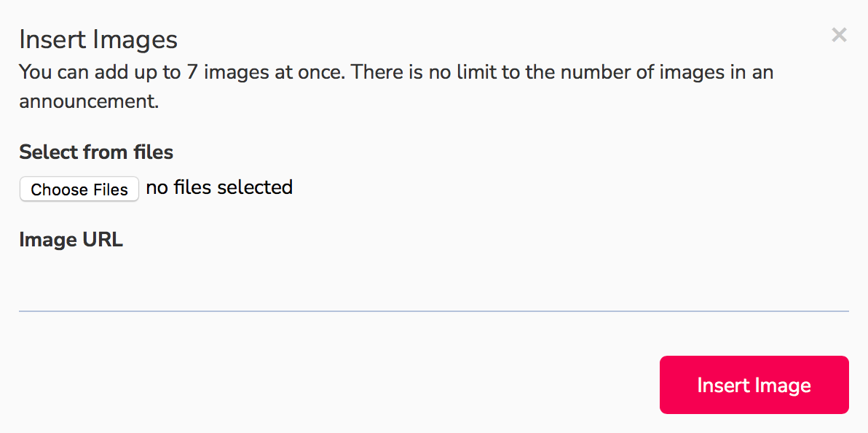Open the file picker via Choose Files

tap(79, 189)
